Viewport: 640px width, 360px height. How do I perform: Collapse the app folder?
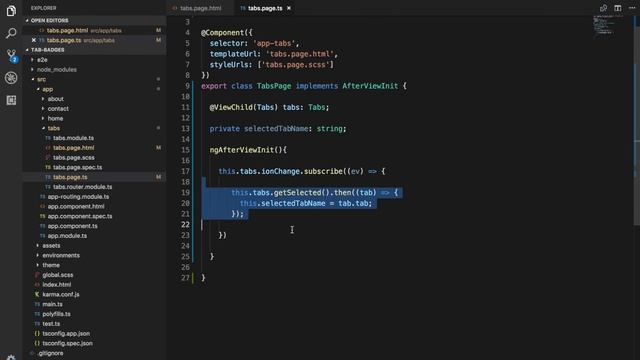48,89
